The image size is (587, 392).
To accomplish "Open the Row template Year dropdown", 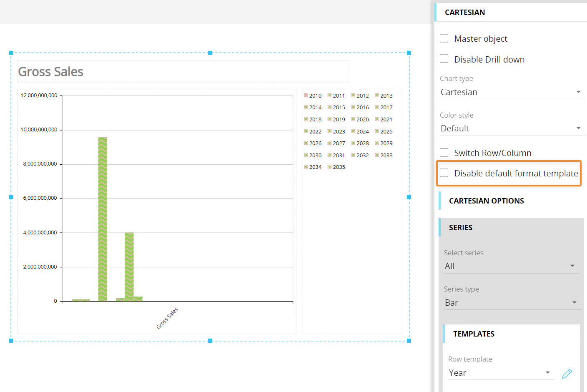I will click(x=501, y=373).
